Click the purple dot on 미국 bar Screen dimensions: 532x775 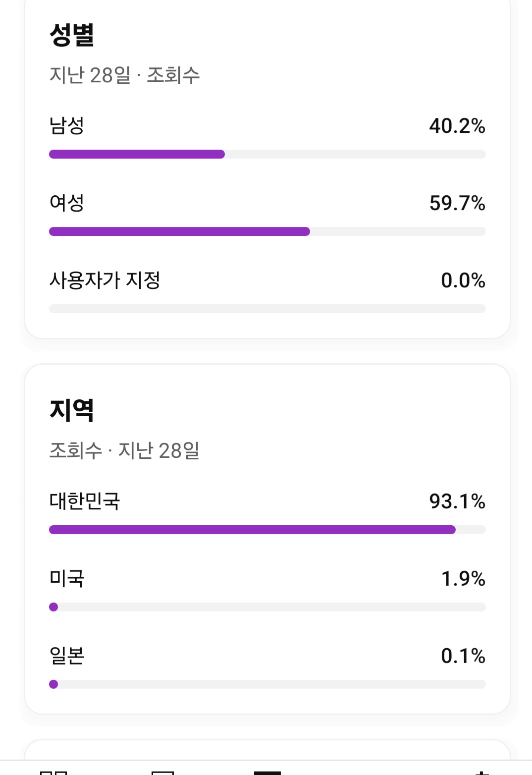pos(53,607)
